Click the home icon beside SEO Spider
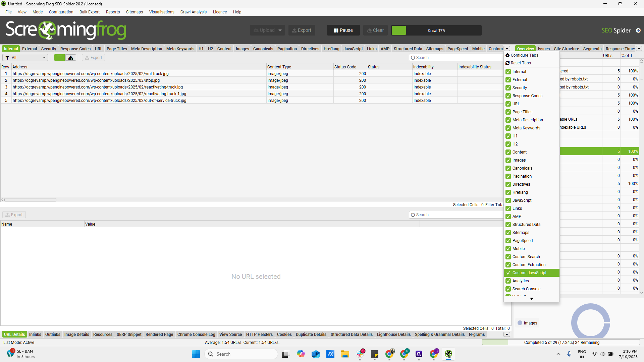The image size is (644, 362). [638, 31]
